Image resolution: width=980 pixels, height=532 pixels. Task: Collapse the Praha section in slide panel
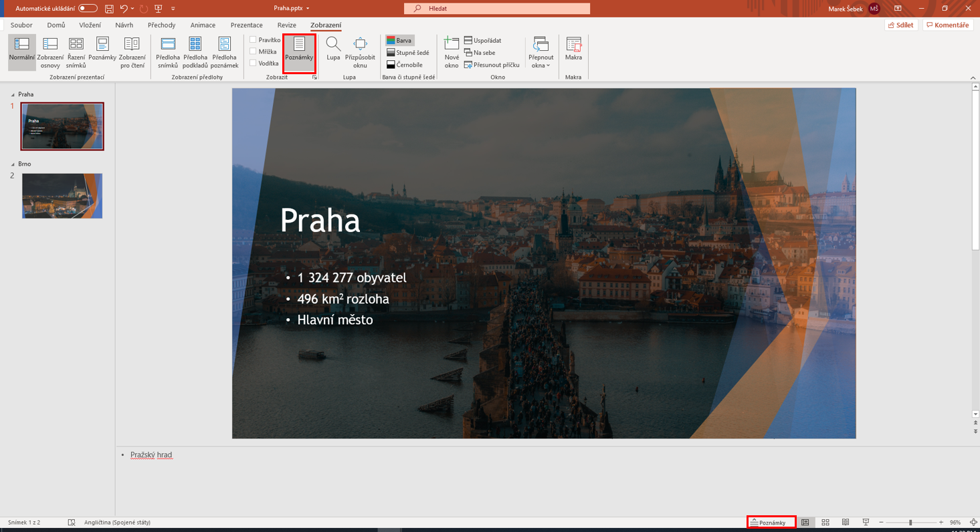11,94
